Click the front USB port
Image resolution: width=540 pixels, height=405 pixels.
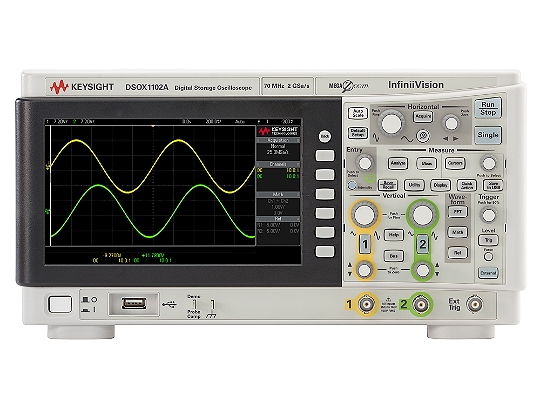[x=134, y=304]
